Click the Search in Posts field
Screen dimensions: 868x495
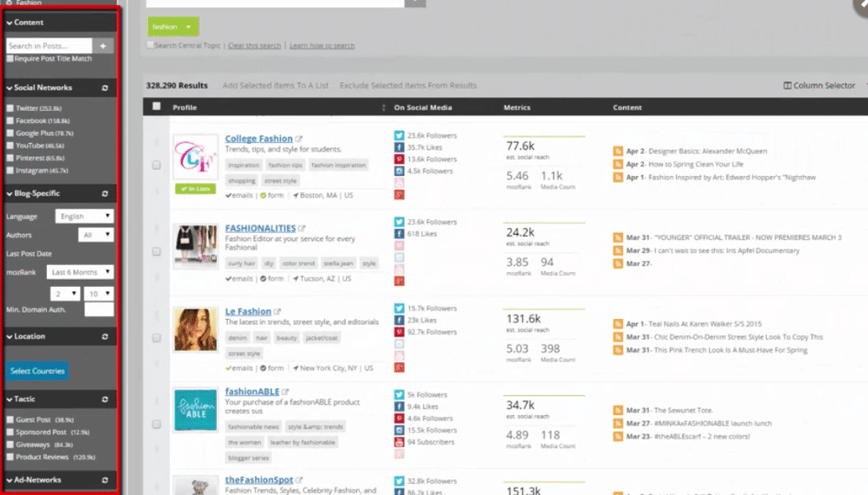pos(49,46)
